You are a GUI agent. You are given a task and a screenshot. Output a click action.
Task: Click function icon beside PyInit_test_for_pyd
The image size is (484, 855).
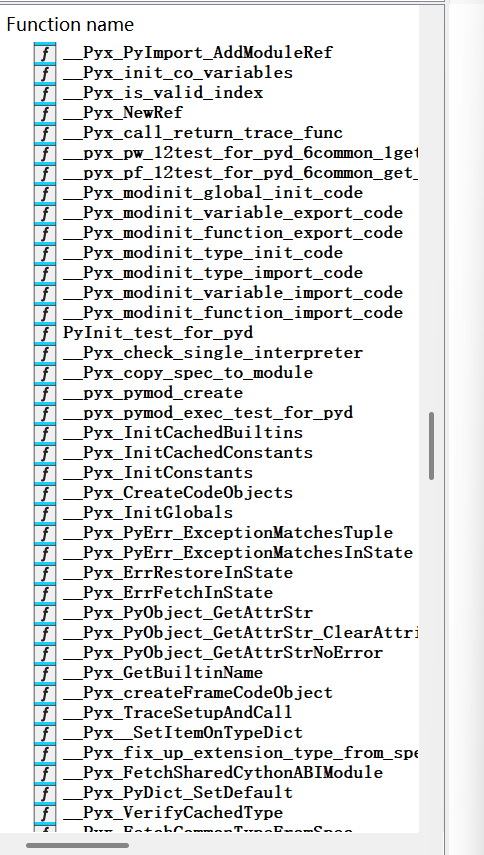tap(45, 333)
